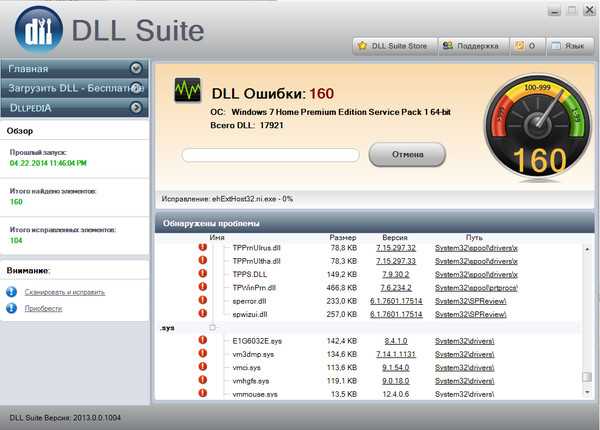The height and width of the screenshot is (430, 600).
Task: Select the TPPS.DLL file name
Action: 250,274
